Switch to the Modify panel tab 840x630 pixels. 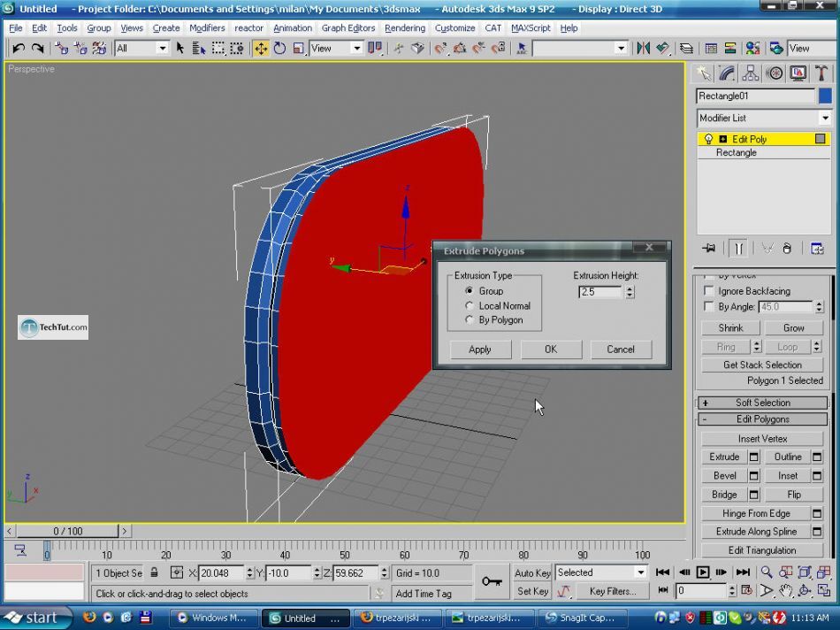[727, 73]
